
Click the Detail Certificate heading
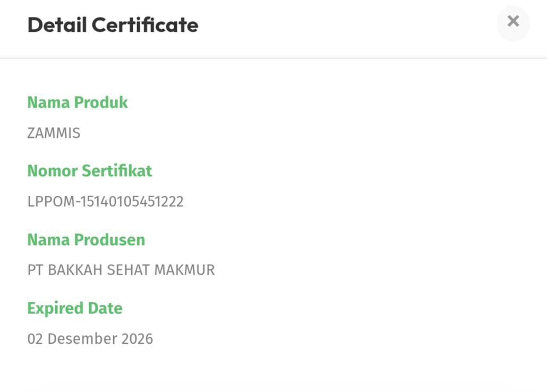pos(113,25)
